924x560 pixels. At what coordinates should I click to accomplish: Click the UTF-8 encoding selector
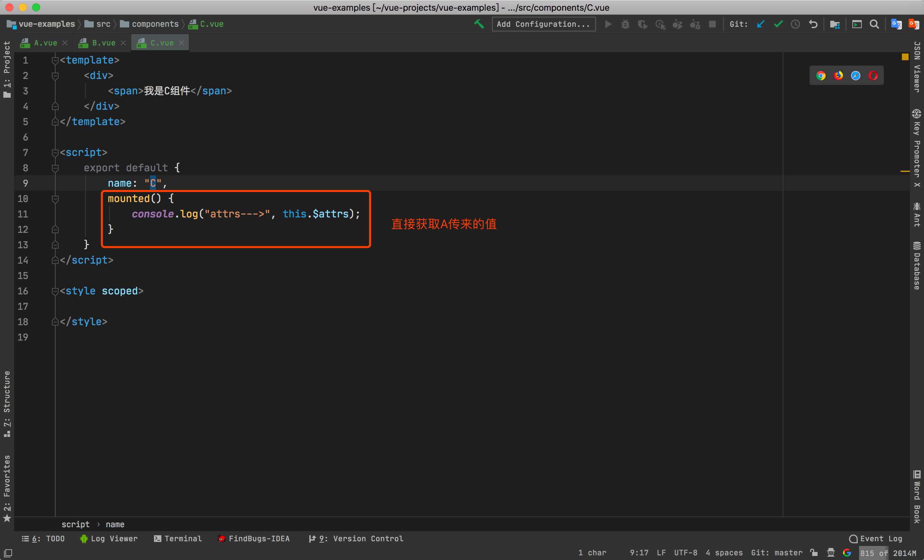click(686, 553)
